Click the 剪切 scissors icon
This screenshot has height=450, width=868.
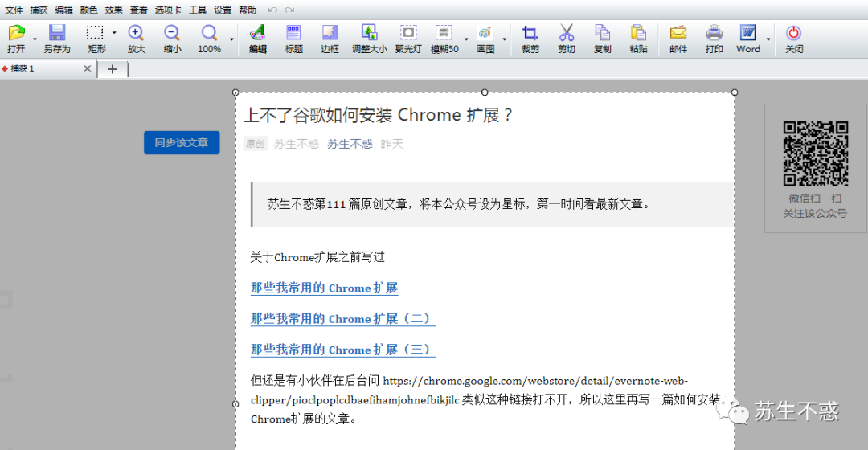(567, 33)
